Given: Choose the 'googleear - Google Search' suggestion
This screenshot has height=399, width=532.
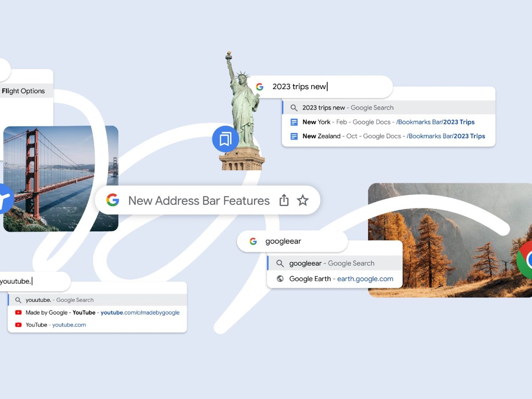Looking at the screenshot, I should [332, 263].
